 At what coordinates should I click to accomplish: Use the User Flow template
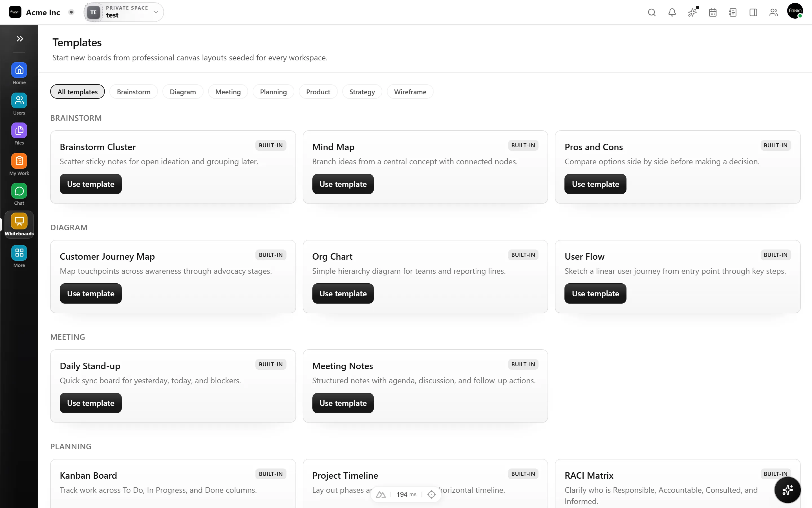pos(595,293)
